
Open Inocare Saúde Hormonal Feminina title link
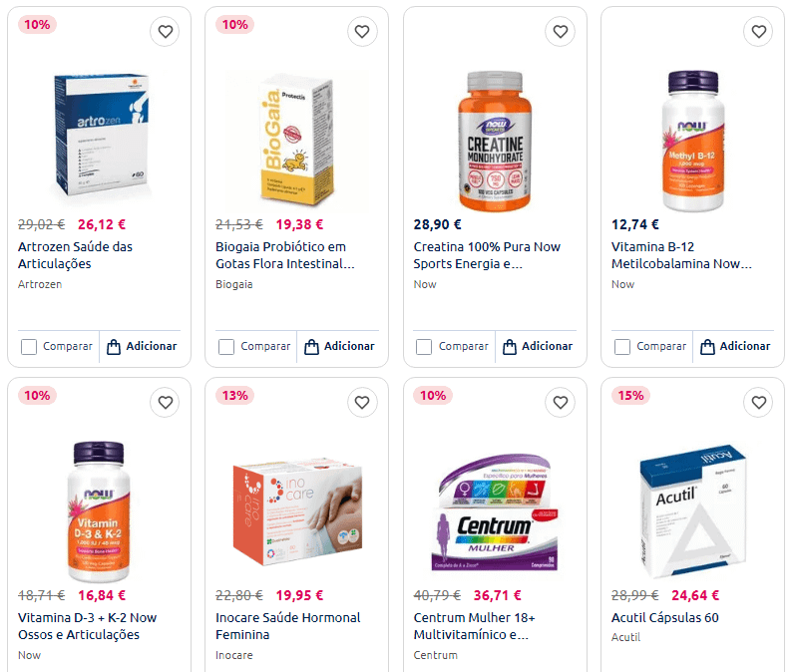pos(288,626)
